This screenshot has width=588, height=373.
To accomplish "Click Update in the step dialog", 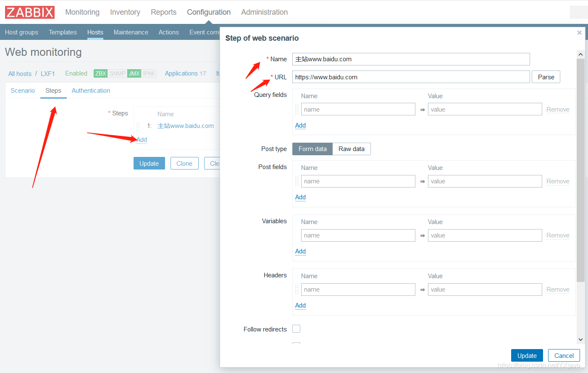I will click(527, 356).
